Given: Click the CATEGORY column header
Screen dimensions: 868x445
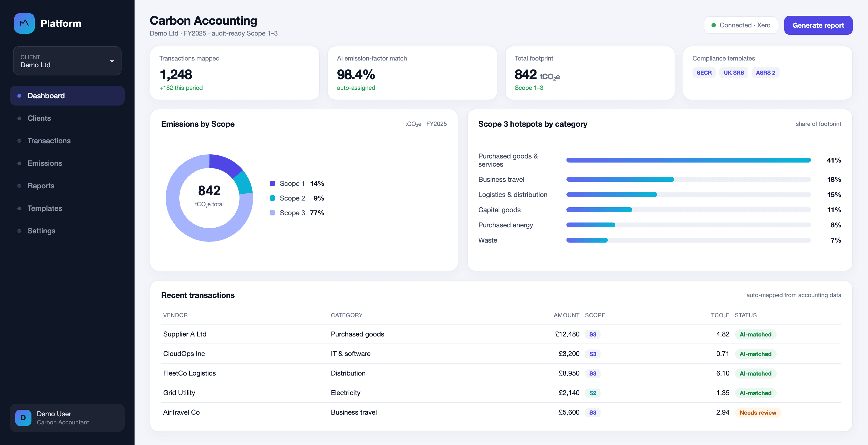Looking at the screenshot, I should tap(346, 315).
